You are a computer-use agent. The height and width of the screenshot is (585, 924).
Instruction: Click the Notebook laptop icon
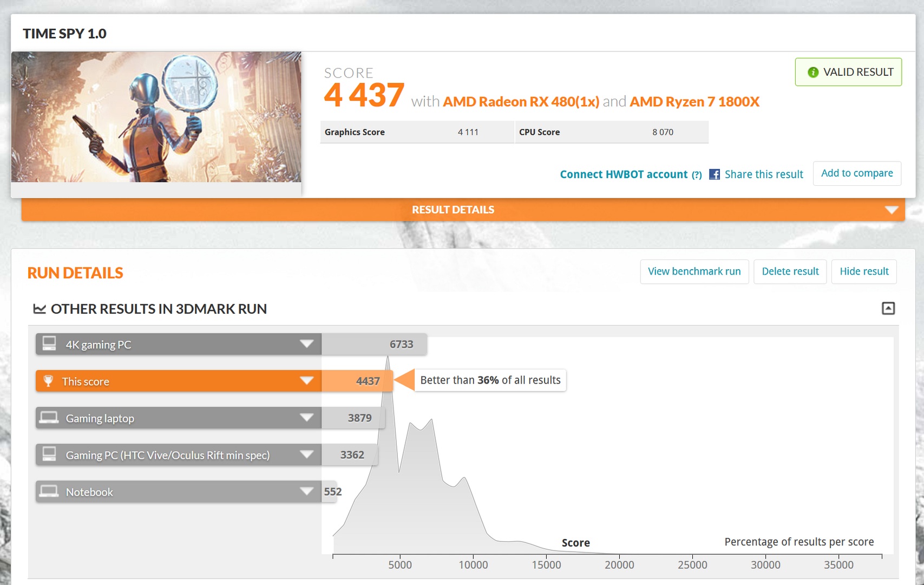tap(49, 491)
